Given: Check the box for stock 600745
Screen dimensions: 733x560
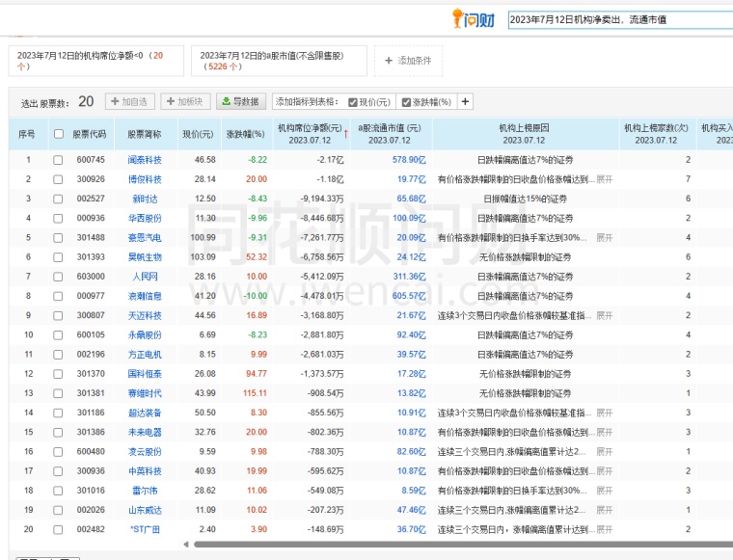Looking at the screenshot, I should coord(58,160).
